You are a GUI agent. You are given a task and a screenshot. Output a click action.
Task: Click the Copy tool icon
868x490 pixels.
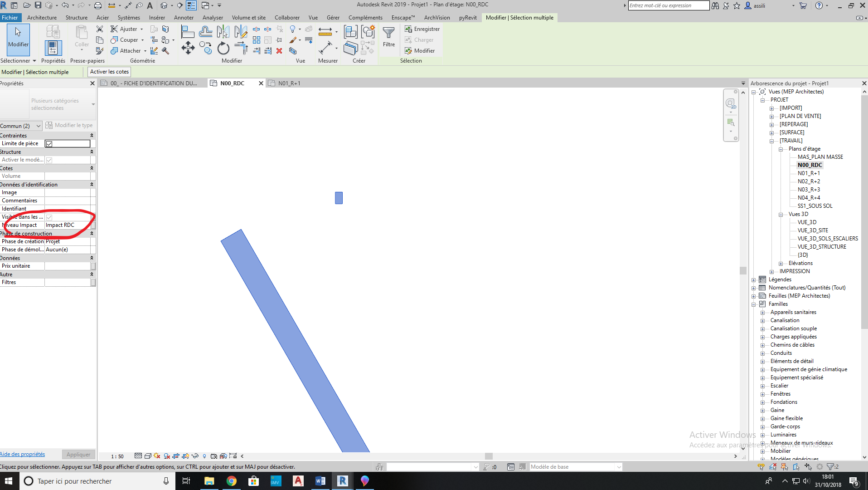pos(205,48)
